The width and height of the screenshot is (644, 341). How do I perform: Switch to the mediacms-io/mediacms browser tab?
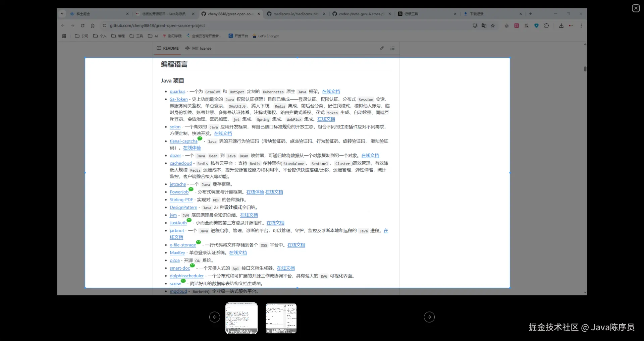point(296,14)
